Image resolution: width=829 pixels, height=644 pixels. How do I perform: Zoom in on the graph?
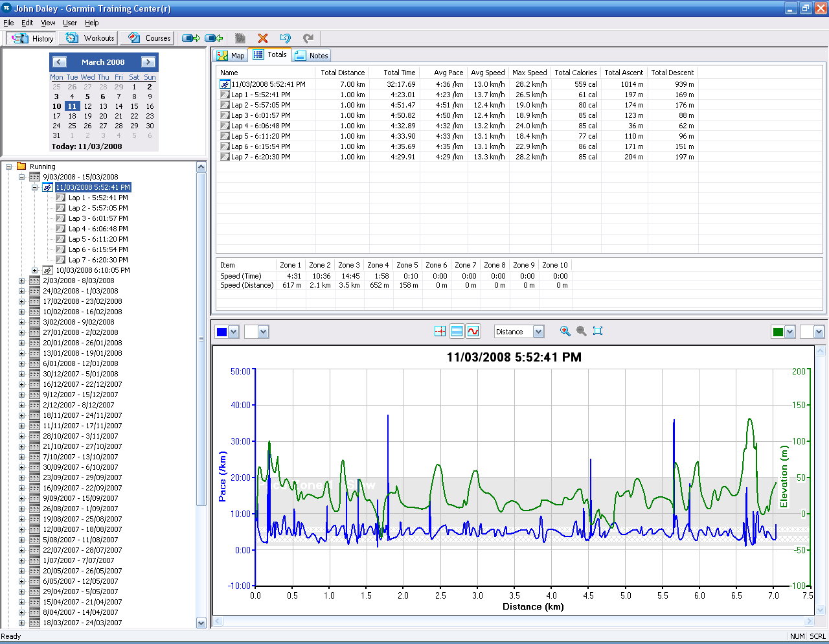[x=565, y=331]
